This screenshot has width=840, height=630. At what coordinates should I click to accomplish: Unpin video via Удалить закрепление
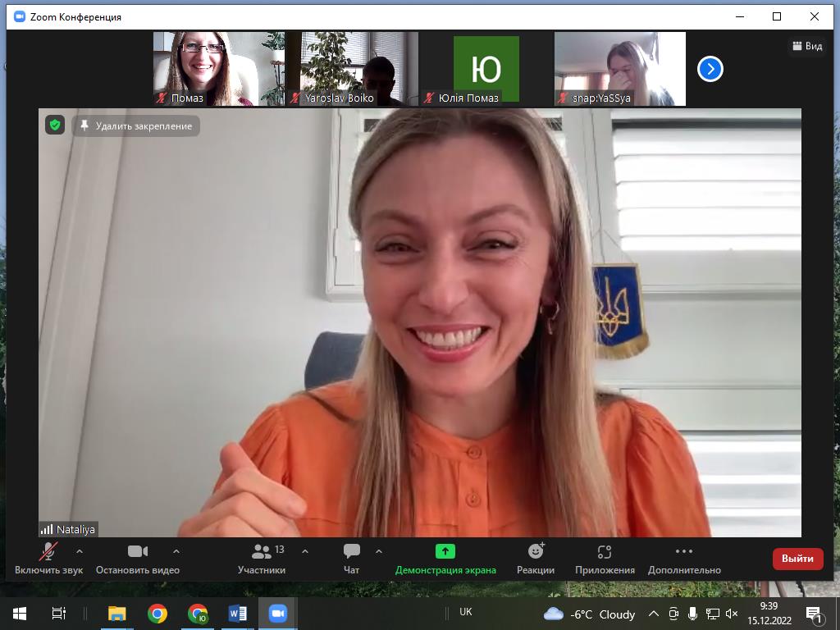pos(136,126)
